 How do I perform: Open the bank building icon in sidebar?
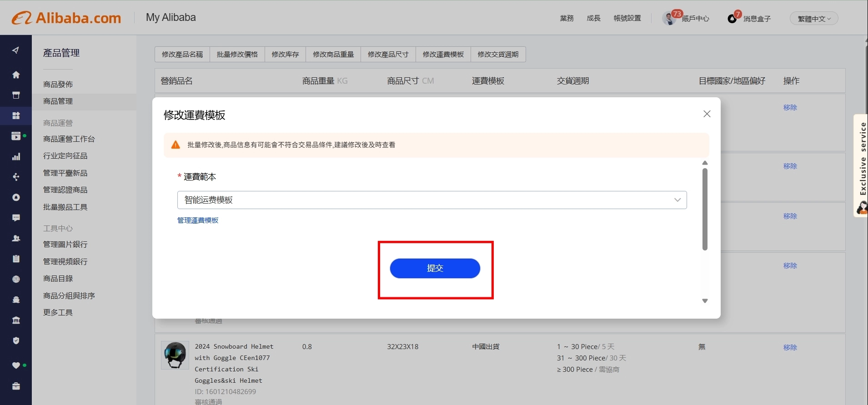(16, 320)
